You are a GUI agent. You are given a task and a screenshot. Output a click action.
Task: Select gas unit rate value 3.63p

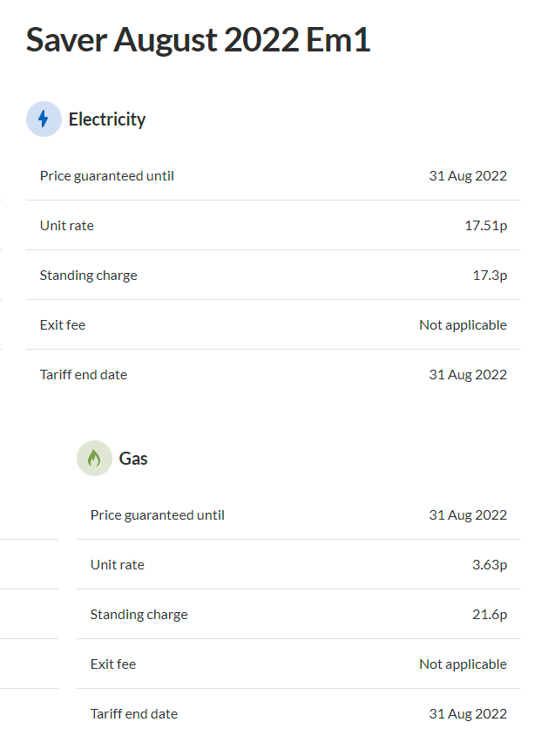[490, 564]
